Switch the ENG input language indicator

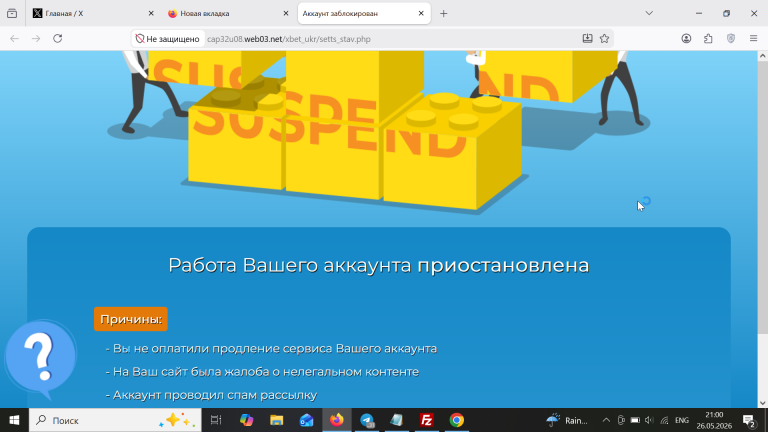point(682,420)
